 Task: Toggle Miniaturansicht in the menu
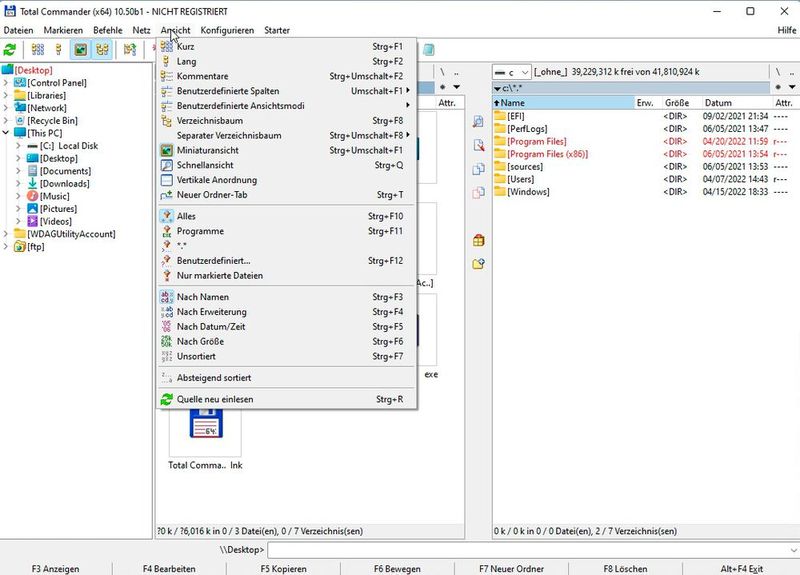(286, 150)
